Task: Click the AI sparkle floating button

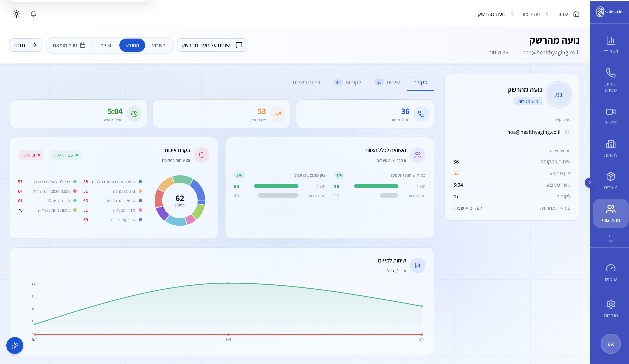Action: pyautogui.click(x=15, y=345)
